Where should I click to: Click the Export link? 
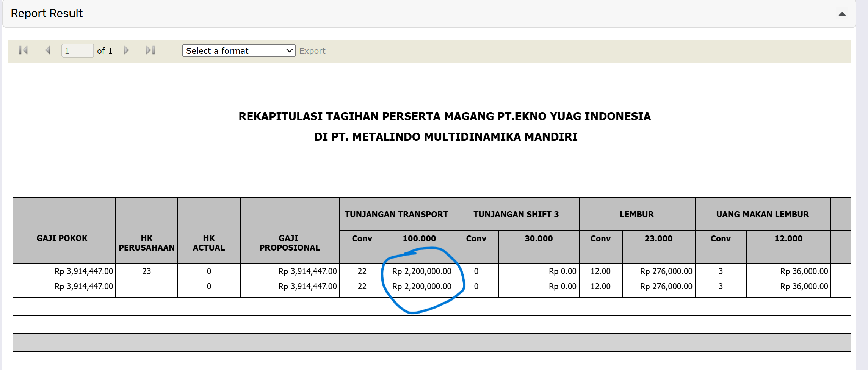312,51
